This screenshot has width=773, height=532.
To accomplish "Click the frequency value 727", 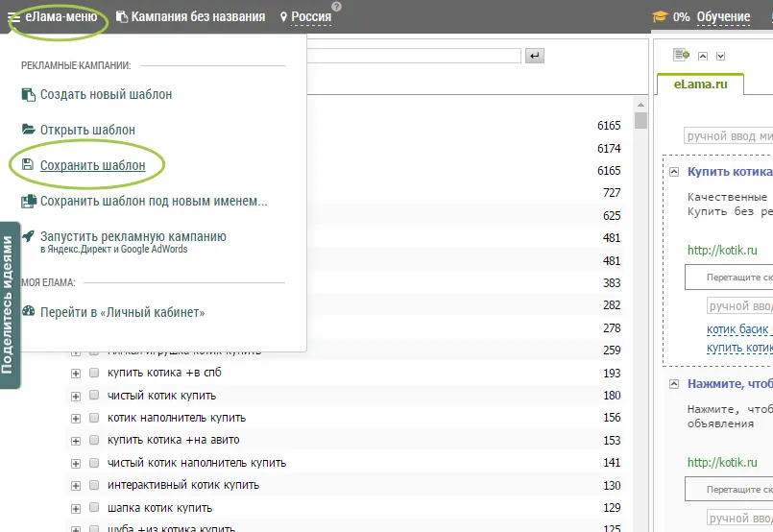I will pyautogui.click(x=612, y=193).
